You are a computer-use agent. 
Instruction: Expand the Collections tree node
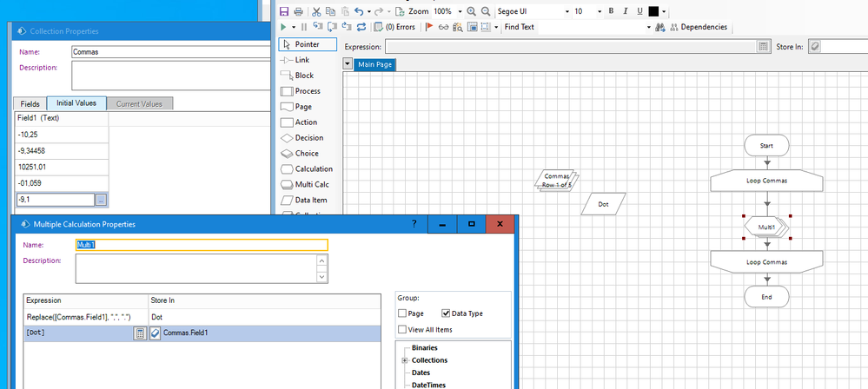404,360
